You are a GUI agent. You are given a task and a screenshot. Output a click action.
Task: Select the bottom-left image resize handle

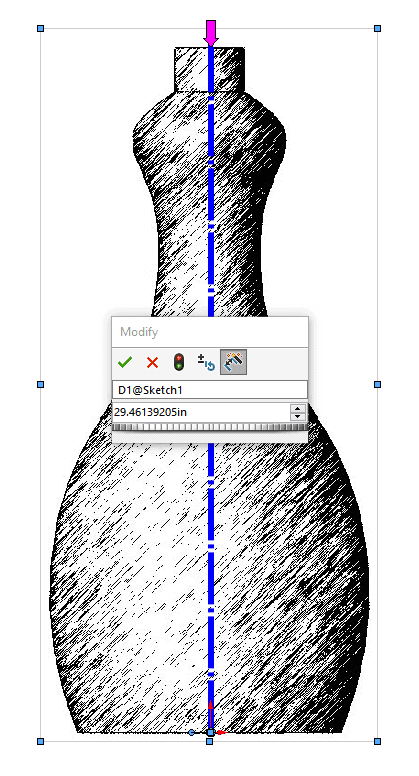(41, 741)
